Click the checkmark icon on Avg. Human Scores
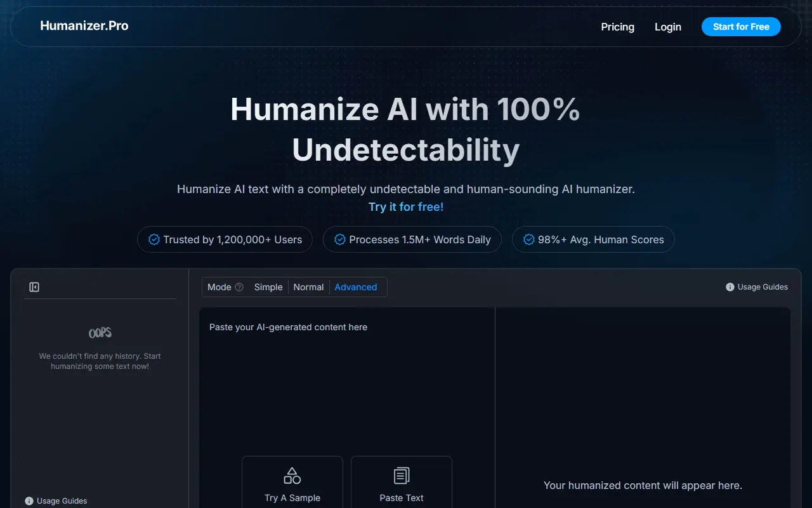This screenshot has height=508, width=812. pyautogui.click(x=528, y=239)
